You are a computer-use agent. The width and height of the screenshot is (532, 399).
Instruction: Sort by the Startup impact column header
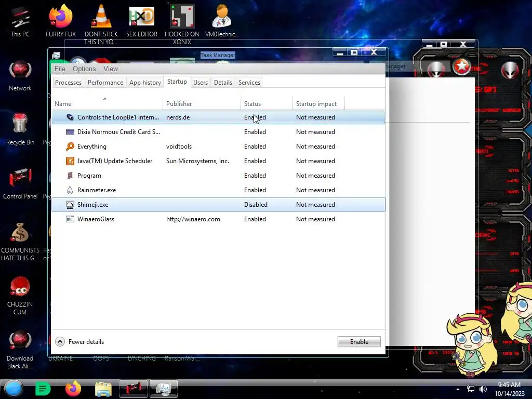[x=318, y=103]
